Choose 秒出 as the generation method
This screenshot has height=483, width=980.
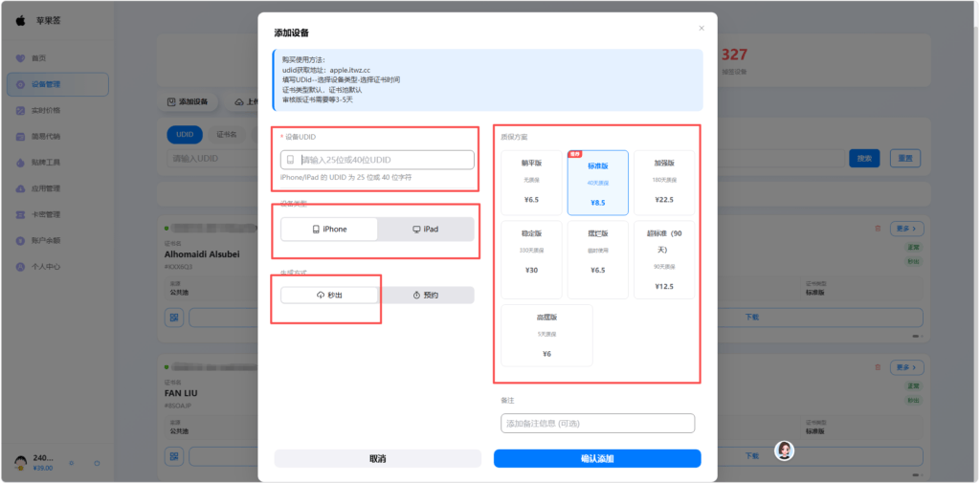tap(329, 295)
